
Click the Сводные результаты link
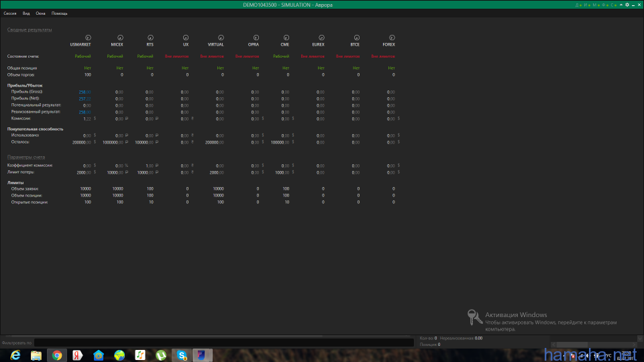coord(30,29)
